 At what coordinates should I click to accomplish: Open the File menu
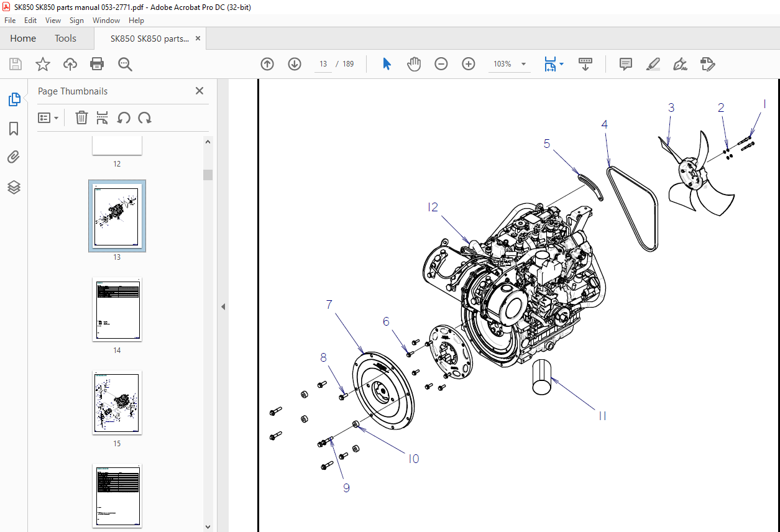point(10,21)
